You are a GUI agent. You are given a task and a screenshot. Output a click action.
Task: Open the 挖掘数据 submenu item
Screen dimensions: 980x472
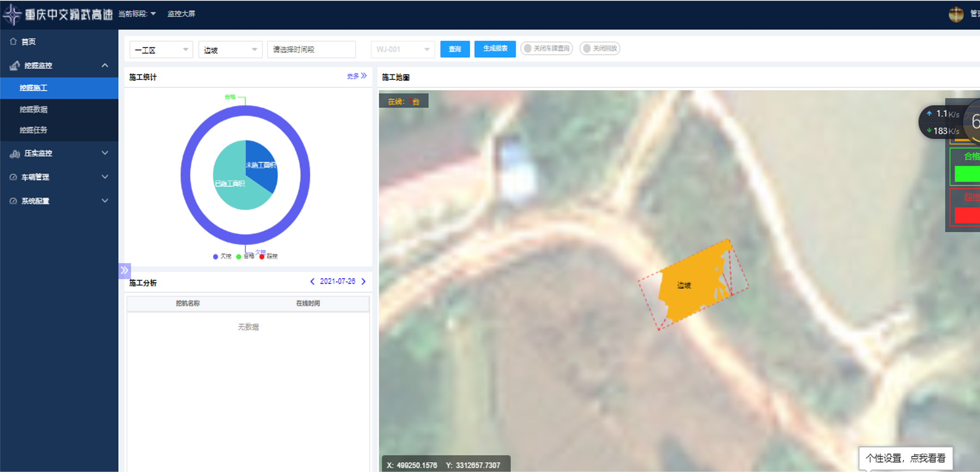[34, 109]
